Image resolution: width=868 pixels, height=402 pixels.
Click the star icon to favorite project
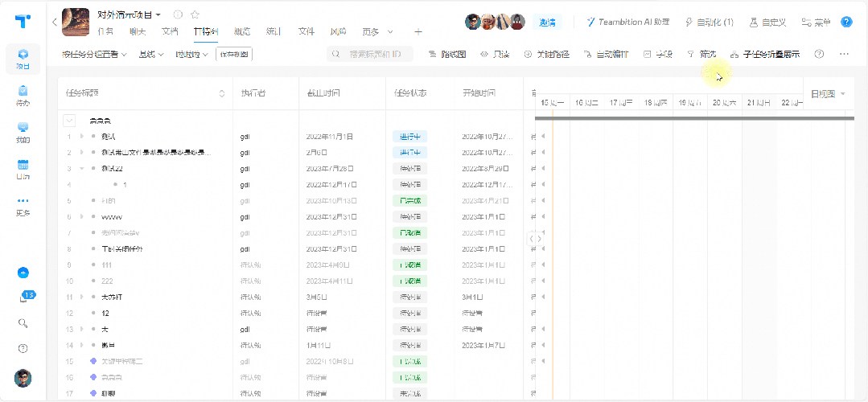click(x=195, y=14)
